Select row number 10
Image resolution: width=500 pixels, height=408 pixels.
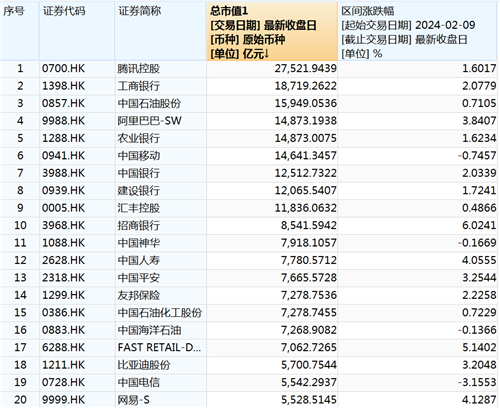pos(20,225)
